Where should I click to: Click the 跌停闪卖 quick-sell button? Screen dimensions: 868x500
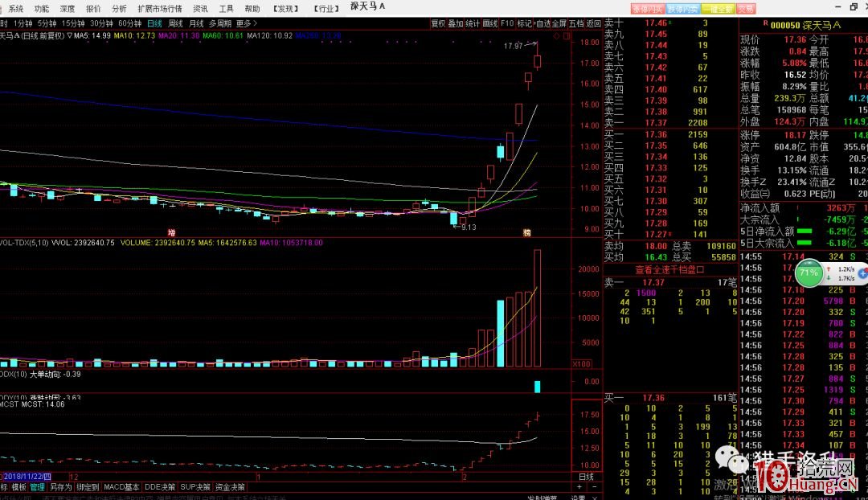tap(682, 9)
